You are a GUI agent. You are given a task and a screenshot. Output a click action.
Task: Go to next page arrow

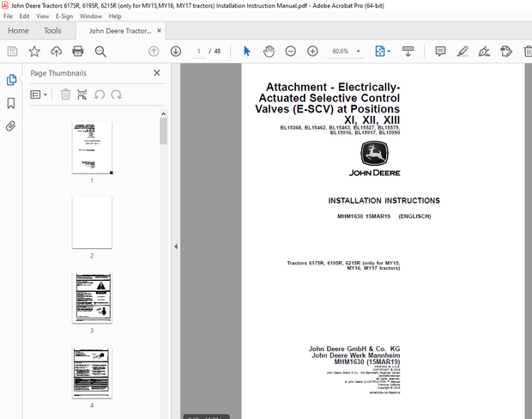(176, 52)
